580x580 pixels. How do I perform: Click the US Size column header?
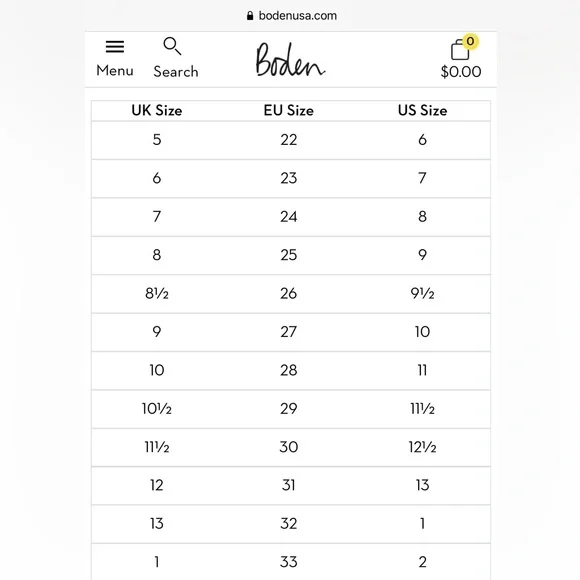click(422, 110)
